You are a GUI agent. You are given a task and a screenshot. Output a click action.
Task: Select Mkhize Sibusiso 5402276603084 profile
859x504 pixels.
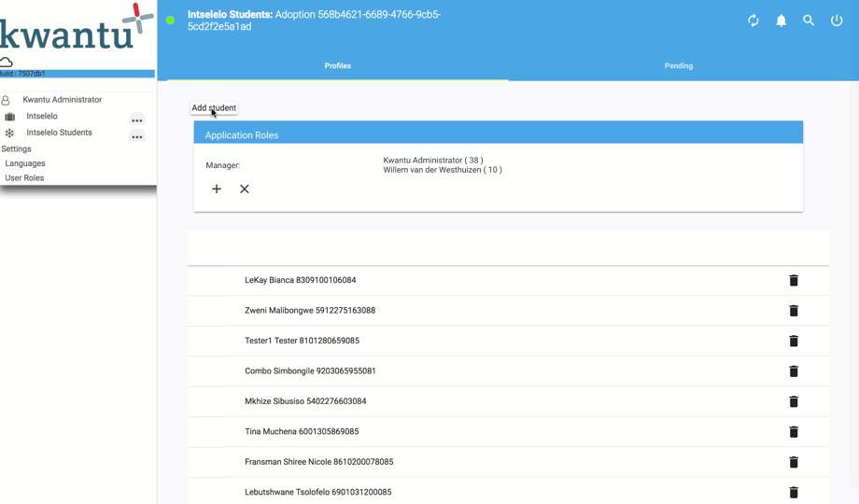pyautogui.click(x=305, y=401)
